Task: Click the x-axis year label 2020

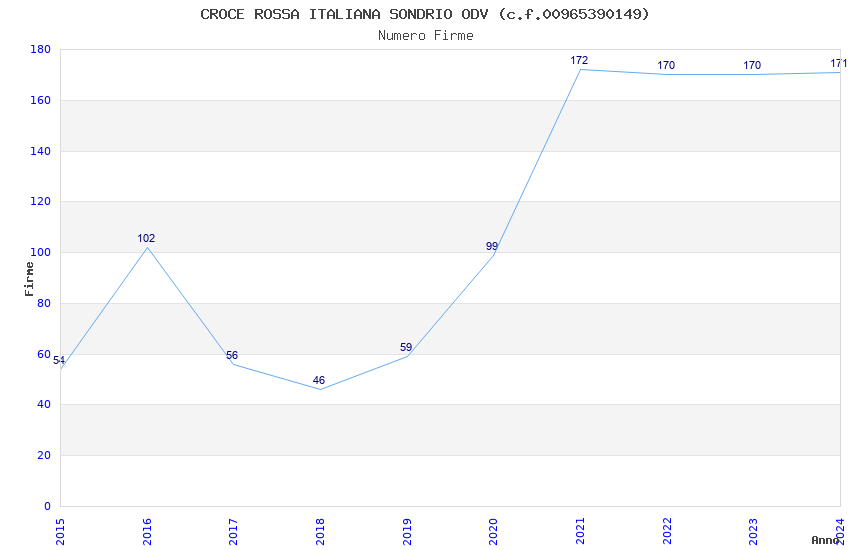Action: (493, 532)
